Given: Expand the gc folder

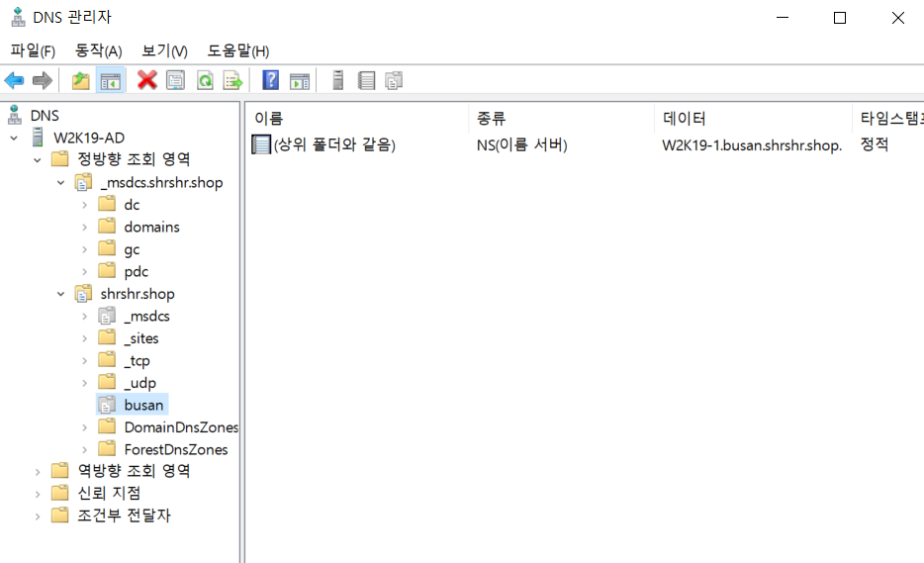Looking at the screenshot, I should pos(84,249).
